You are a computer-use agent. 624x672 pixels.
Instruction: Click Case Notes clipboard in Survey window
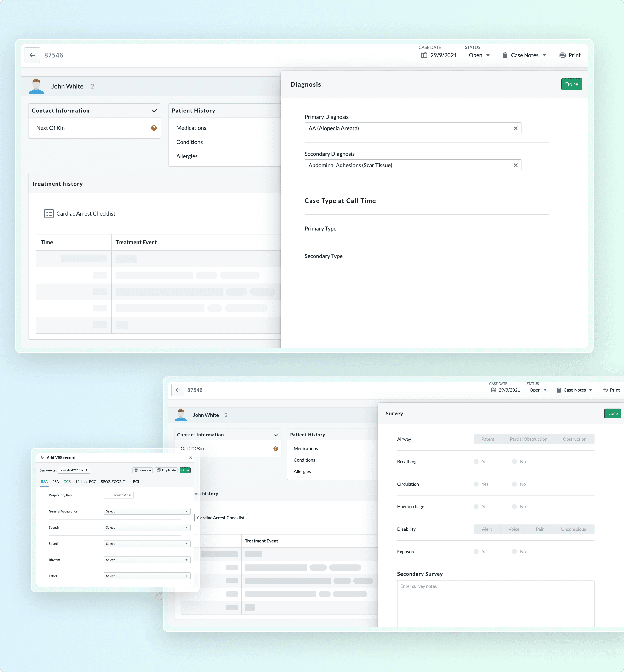click(x=559, y=390)
